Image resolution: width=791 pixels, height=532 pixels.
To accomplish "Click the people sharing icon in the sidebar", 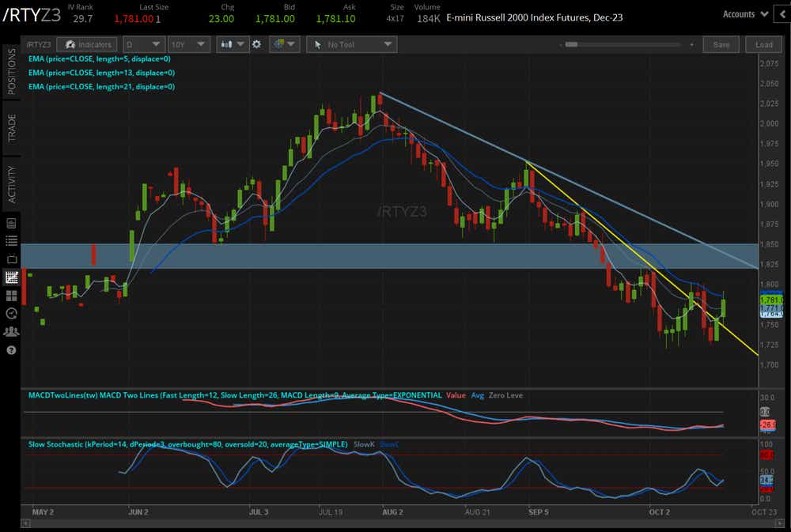I will coord(10,331).
